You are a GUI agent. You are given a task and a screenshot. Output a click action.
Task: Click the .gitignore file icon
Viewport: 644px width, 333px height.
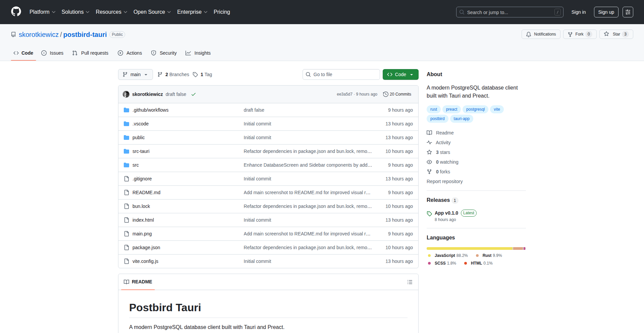tap(126, 179)
